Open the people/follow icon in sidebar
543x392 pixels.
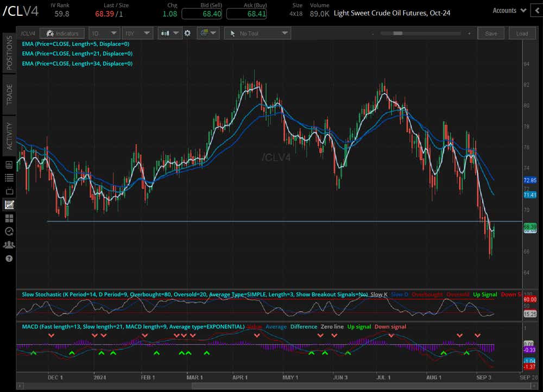(x=9, y=245)
